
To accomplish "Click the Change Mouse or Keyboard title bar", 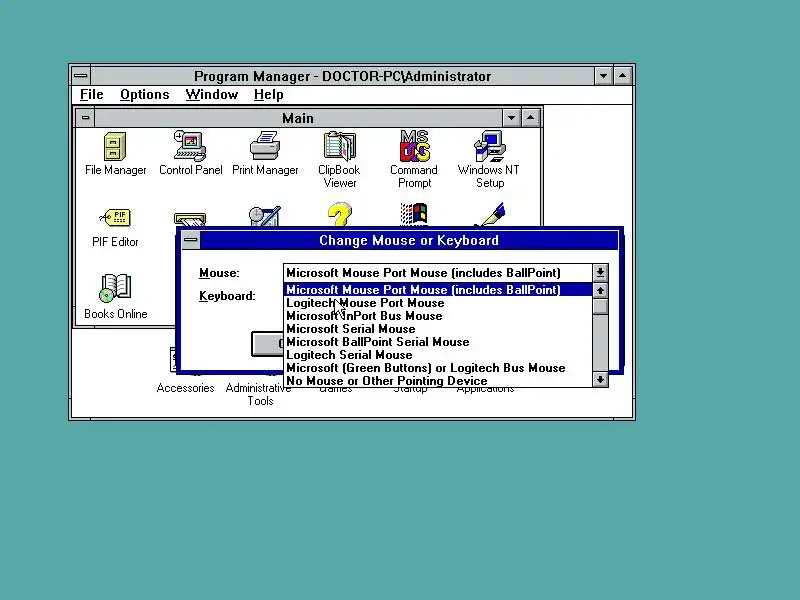I will (x=409, y=240).
